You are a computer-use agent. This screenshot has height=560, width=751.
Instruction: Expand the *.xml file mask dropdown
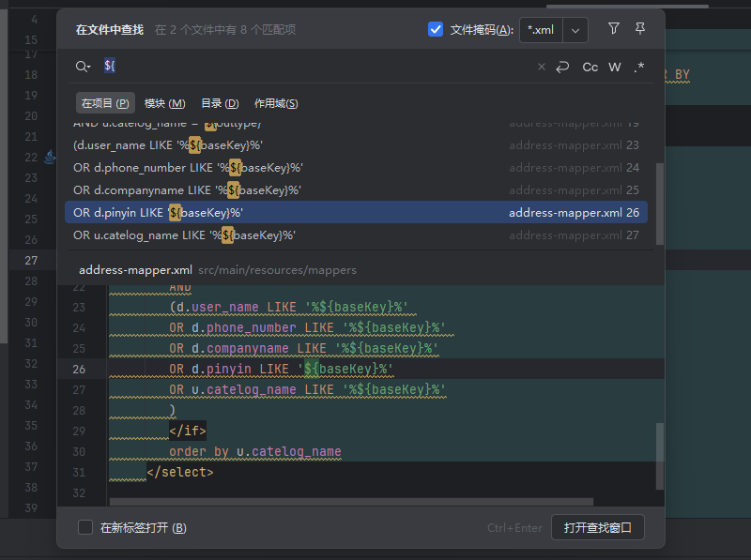(x=575, y=30)
